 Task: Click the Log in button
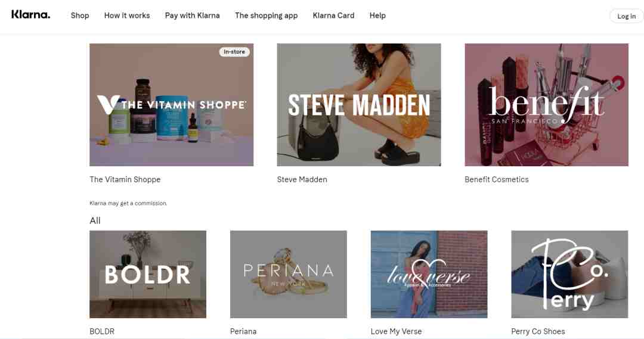coord(626,16)
